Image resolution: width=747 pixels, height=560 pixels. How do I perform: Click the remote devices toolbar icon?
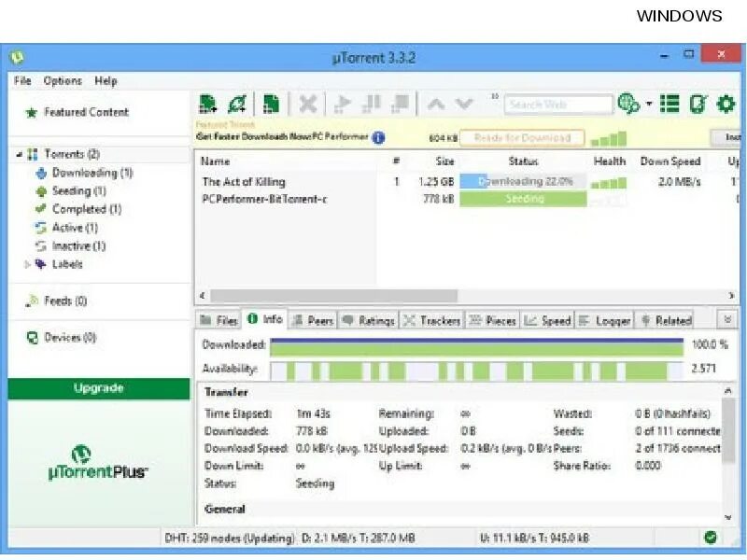[698, 104]
